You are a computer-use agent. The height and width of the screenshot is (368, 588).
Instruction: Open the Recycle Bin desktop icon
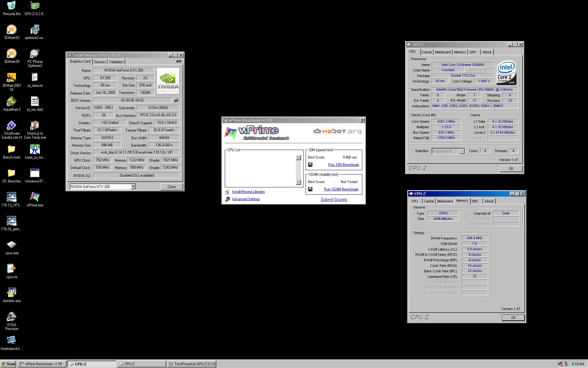pos(12,8)
